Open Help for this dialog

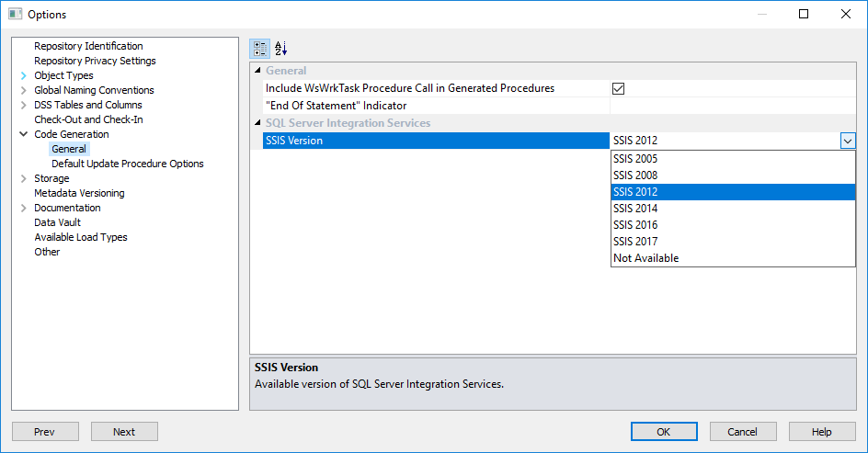[x=821, y=432]
